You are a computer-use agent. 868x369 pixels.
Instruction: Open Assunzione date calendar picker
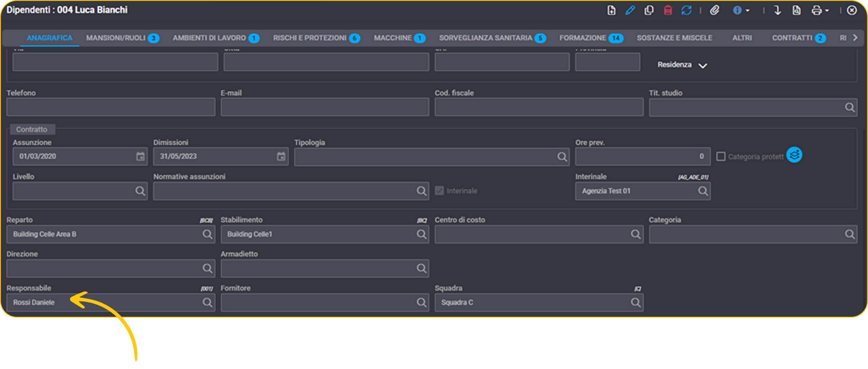(140, 156)
